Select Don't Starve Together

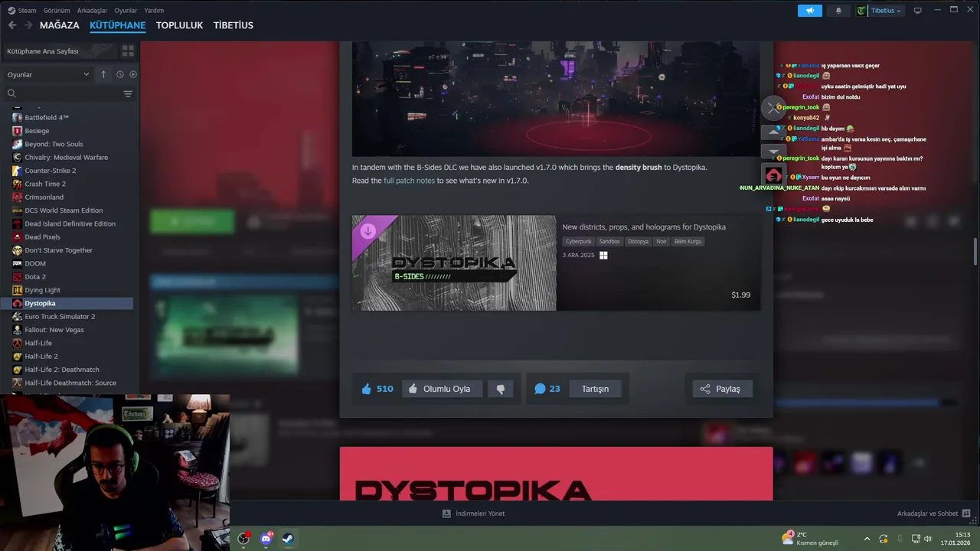[x=58, y=250]
